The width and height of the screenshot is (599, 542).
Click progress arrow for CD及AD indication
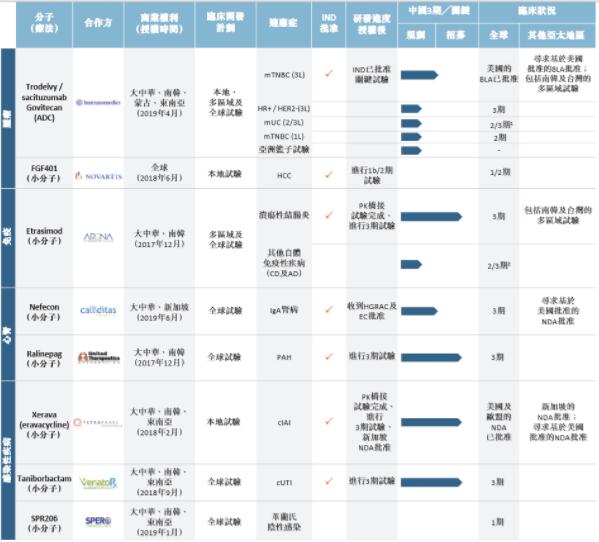pyautogui.click(x=411, y=264)
